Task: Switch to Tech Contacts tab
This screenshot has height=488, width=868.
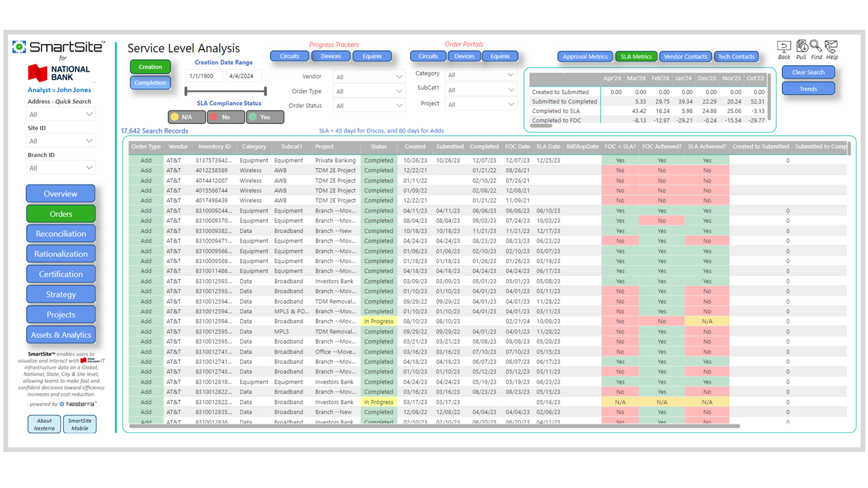Action: coord(736,57)
